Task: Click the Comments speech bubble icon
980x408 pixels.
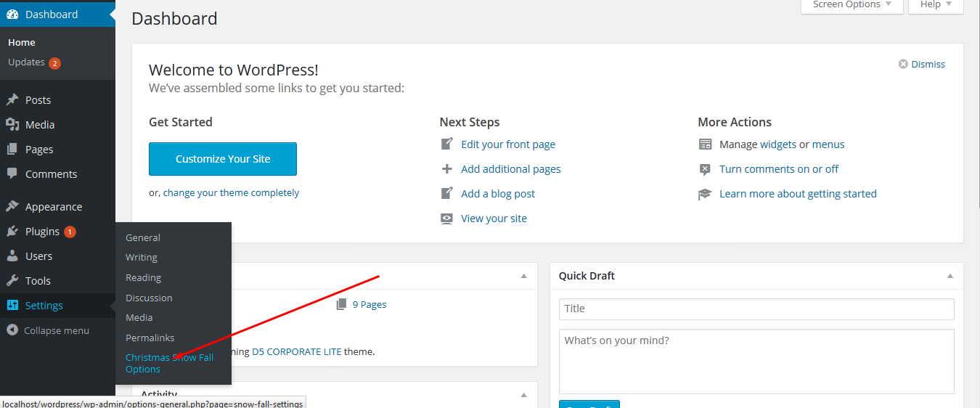Action: pos(12,174)
